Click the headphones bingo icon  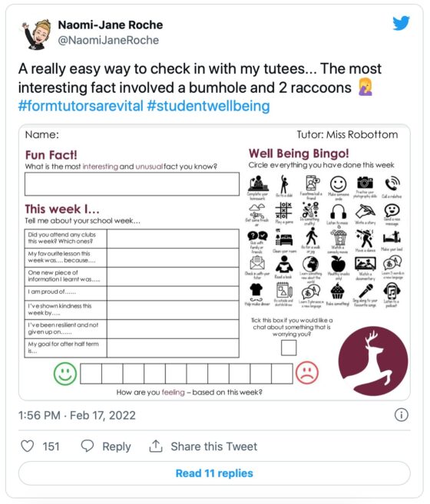click(x=339, y=212)
